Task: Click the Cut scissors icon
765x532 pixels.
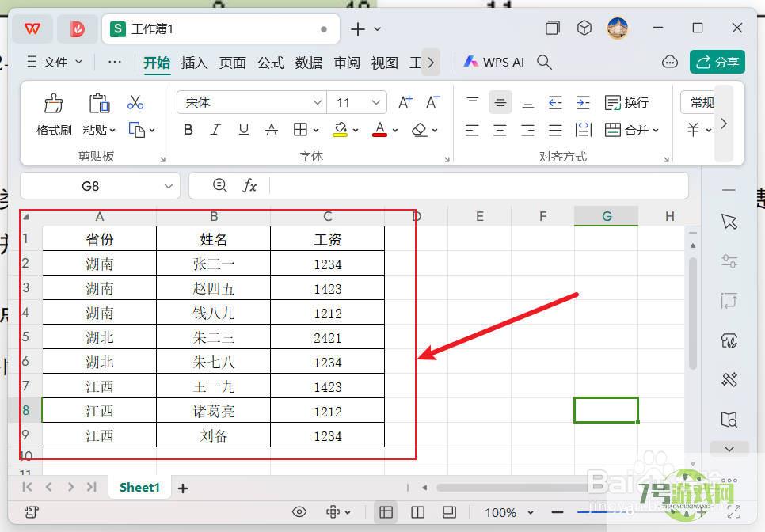Action: pyautogui.click(x=135, y=102)
